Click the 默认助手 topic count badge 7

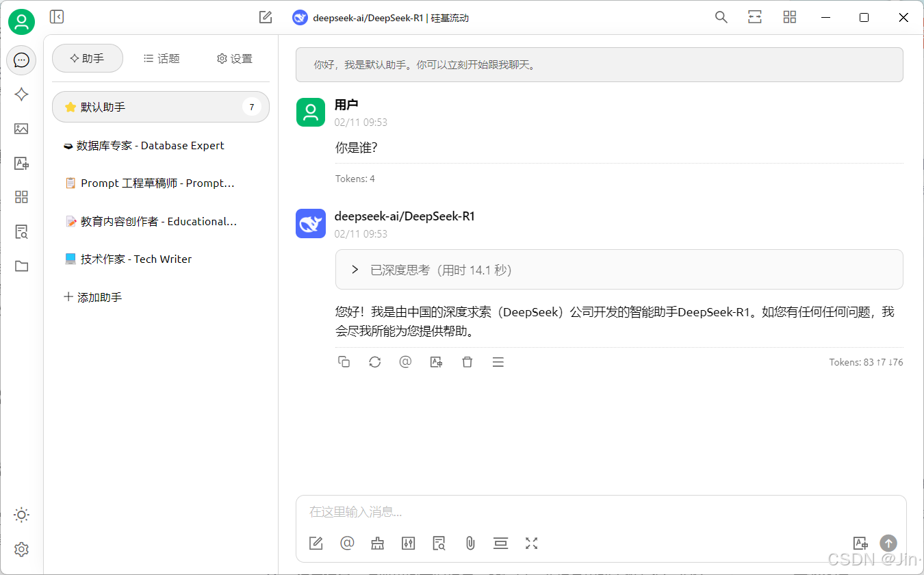click(252, 107)
